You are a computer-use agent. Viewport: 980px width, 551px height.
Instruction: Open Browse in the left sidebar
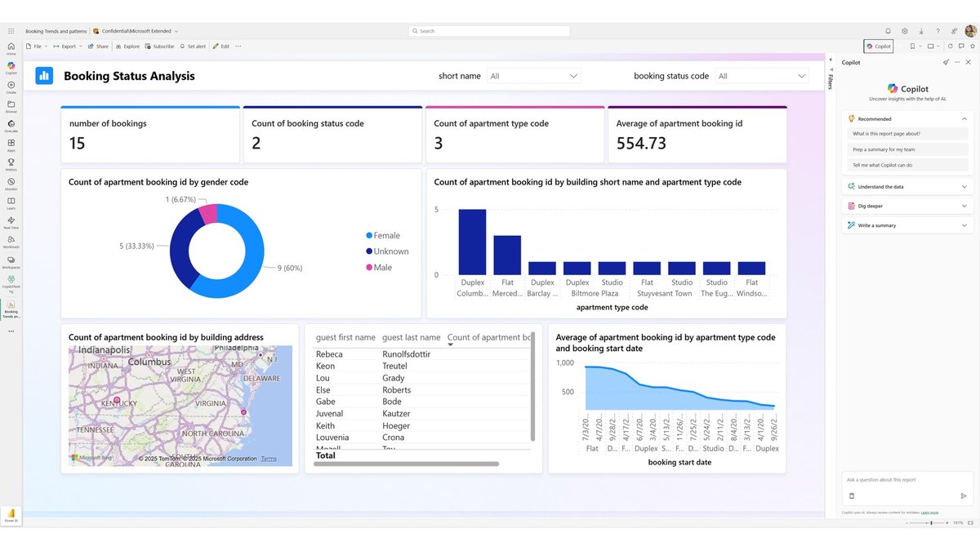11,106
